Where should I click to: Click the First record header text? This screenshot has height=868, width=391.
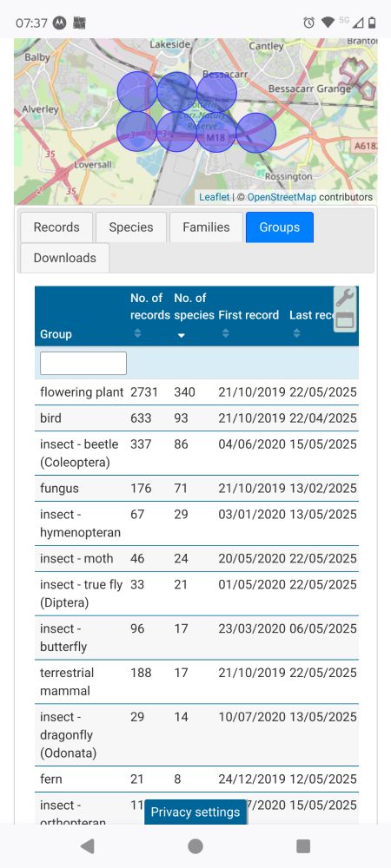point(249,315)
